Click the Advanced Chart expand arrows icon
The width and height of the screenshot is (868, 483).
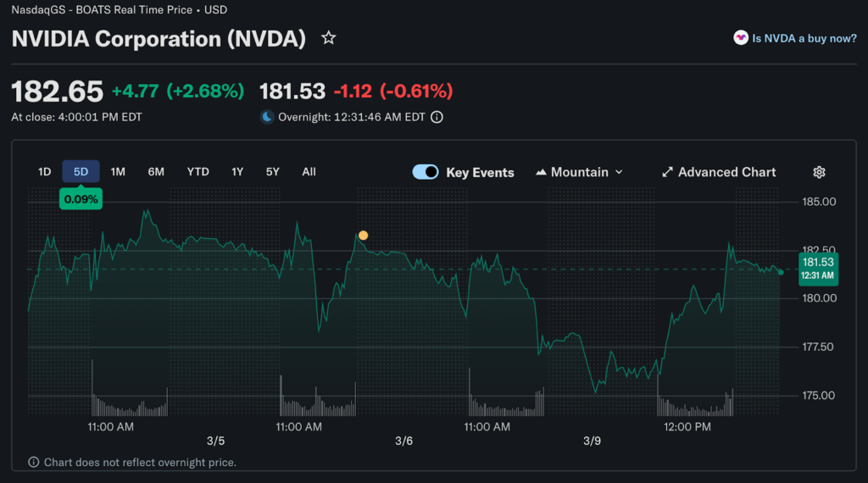(667, 172)
